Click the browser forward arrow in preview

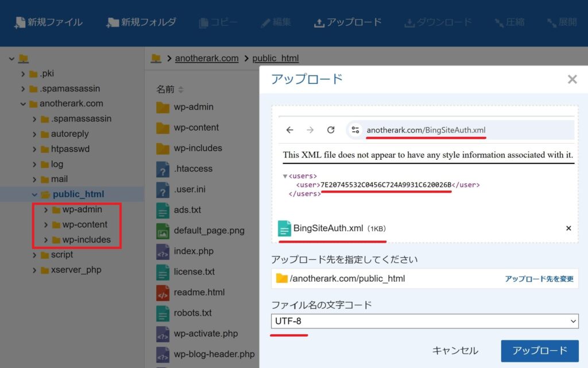coord(310,130)
